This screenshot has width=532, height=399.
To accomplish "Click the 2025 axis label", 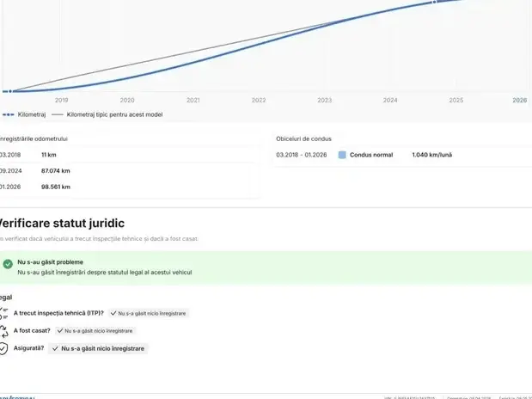I will coord(456,100).
